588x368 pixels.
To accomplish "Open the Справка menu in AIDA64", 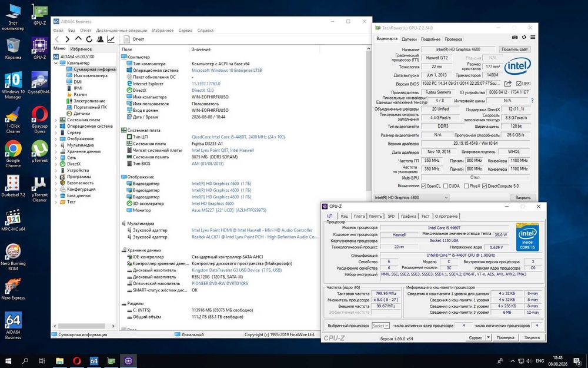I will [205, 31].
